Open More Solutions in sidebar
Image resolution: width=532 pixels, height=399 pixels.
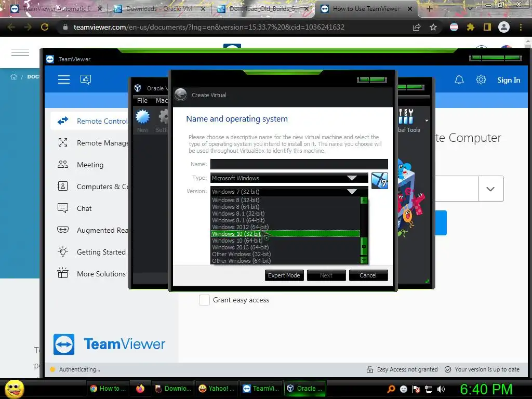(x=90, y=274)
